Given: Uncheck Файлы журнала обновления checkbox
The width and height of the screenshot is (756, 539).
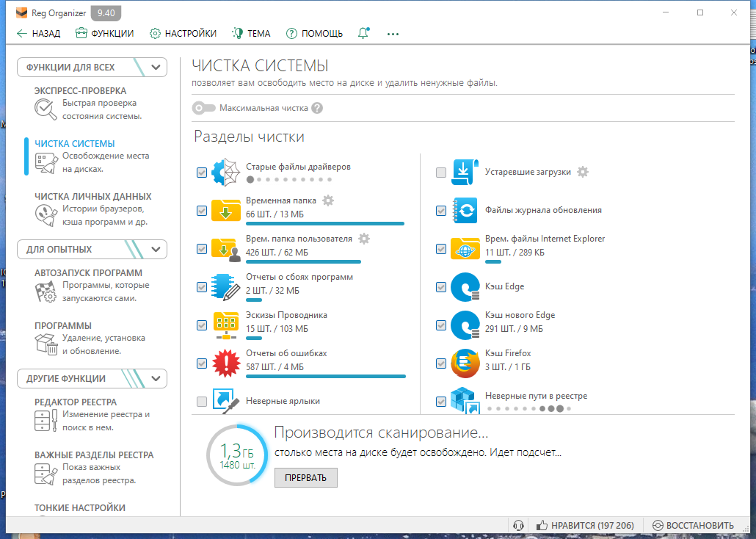Looking at the screenshot, I should [x=441, y=211].
